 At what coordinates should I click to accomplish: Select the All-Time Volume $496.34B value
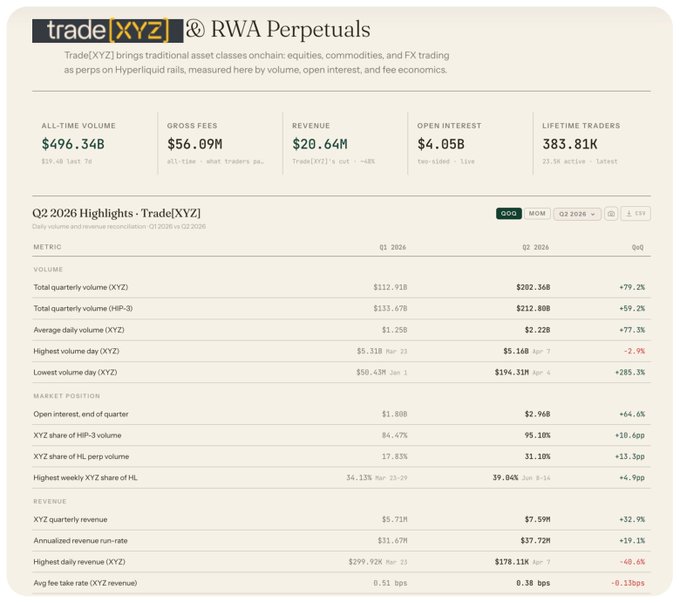click(73, 144)
